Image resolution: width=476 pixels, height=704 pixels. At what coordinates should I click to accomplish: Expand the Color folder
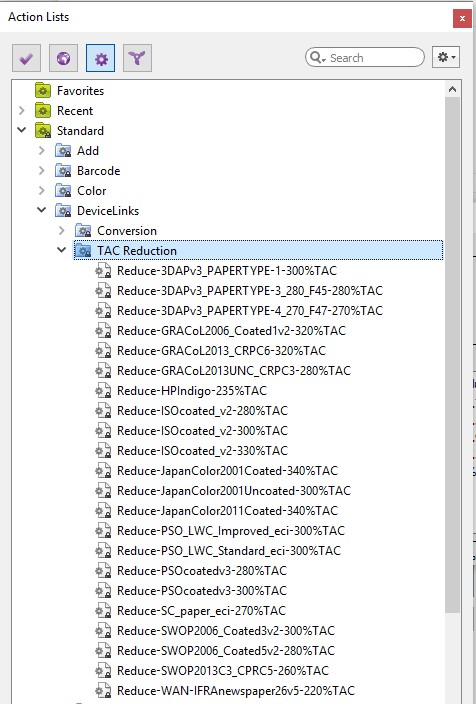(41, 190)
